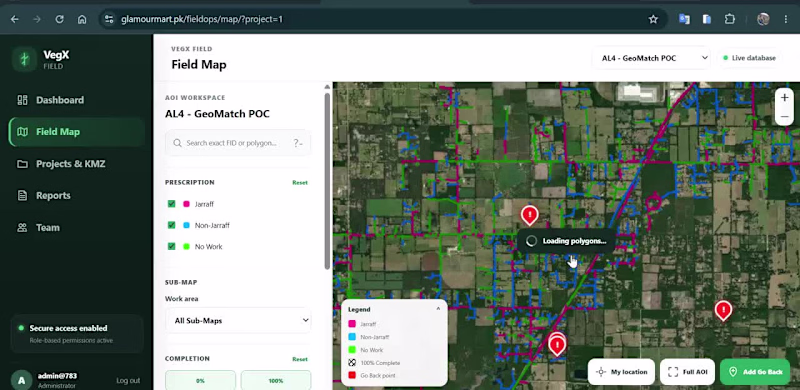Screen dimensions: 800x390
Task: Reload the browser page
Action: [x=59, y=19]
